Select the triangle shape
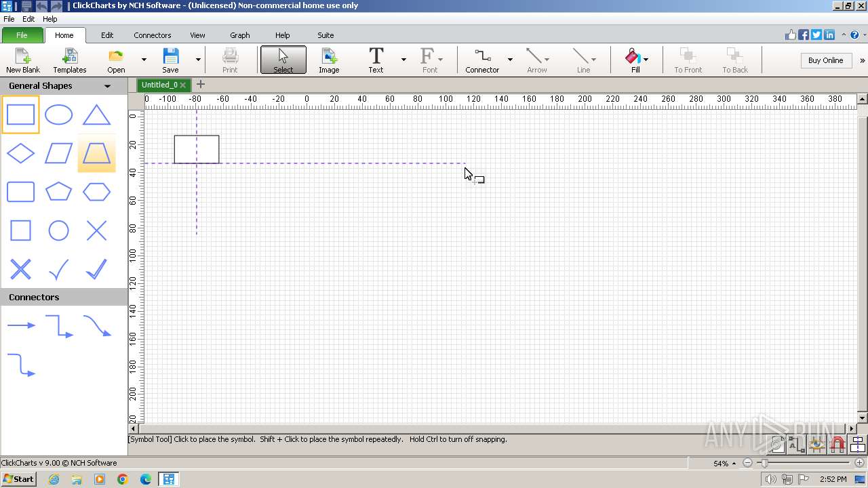The height and width of the screenshot is (488, 868). (96, 115)
